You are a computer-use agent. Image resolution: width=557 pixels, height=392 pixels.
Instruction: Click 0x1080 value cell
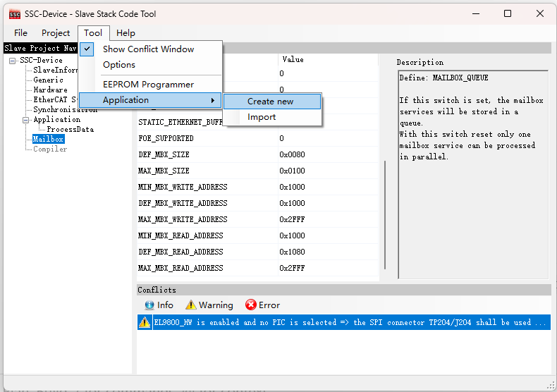[292, 252]
